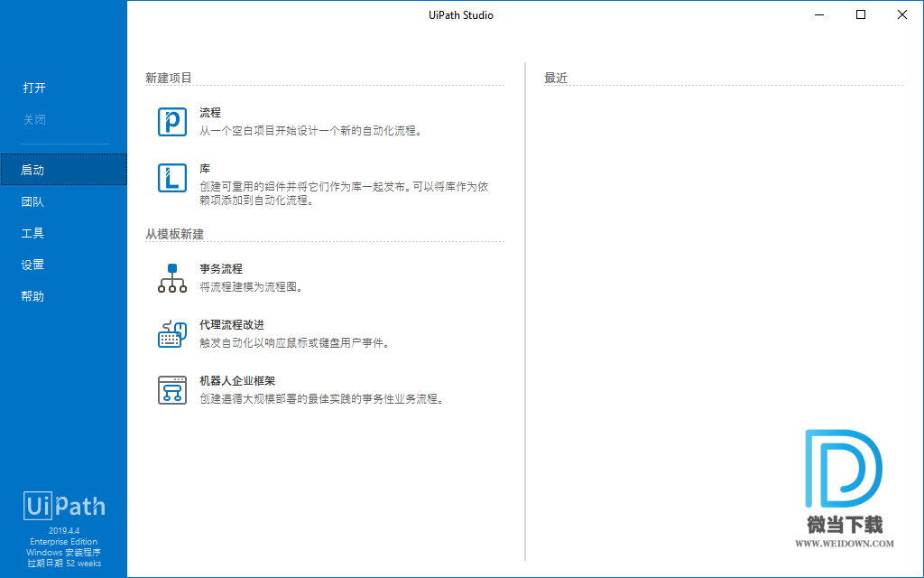Create new project via 流程 title

[x=209, y=113]
